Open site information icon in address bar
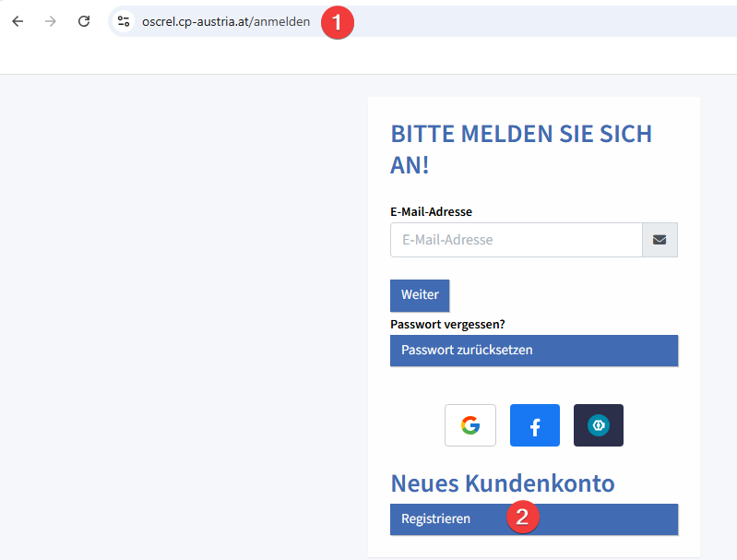The height and width of the screenshot is (560, 737). click(124, 21)
